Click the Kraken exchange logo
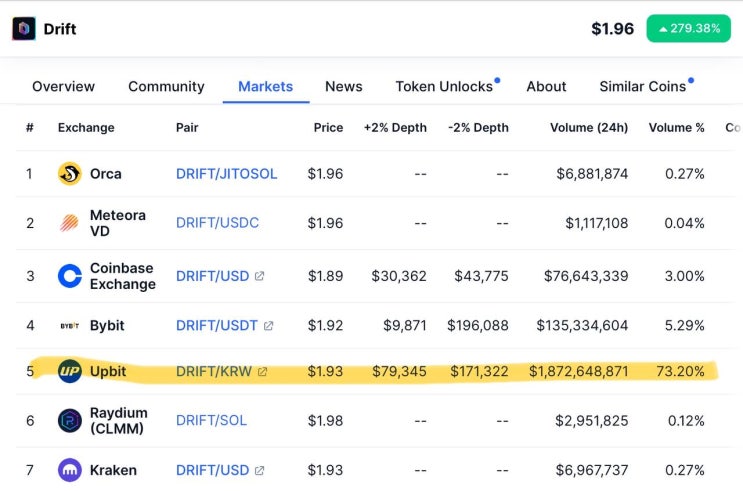Screen dimensions: 743x491 (x=70, y=470)
